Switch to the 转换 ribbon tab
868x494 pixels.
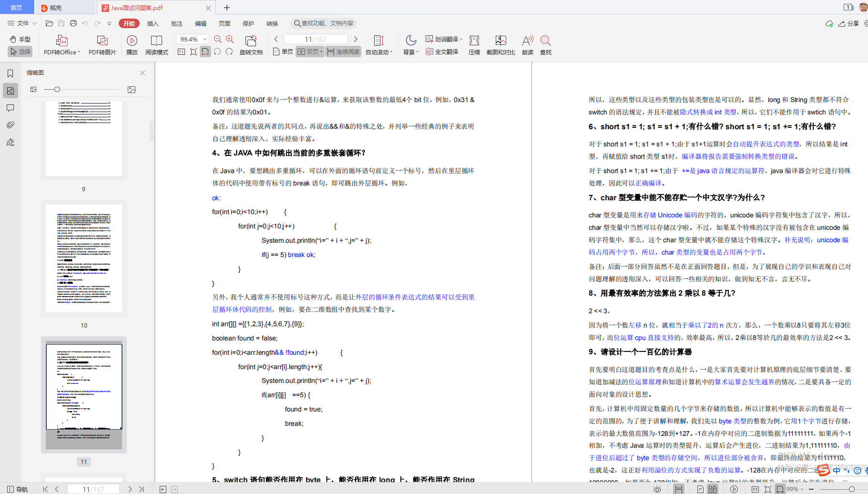click(272, 23)
